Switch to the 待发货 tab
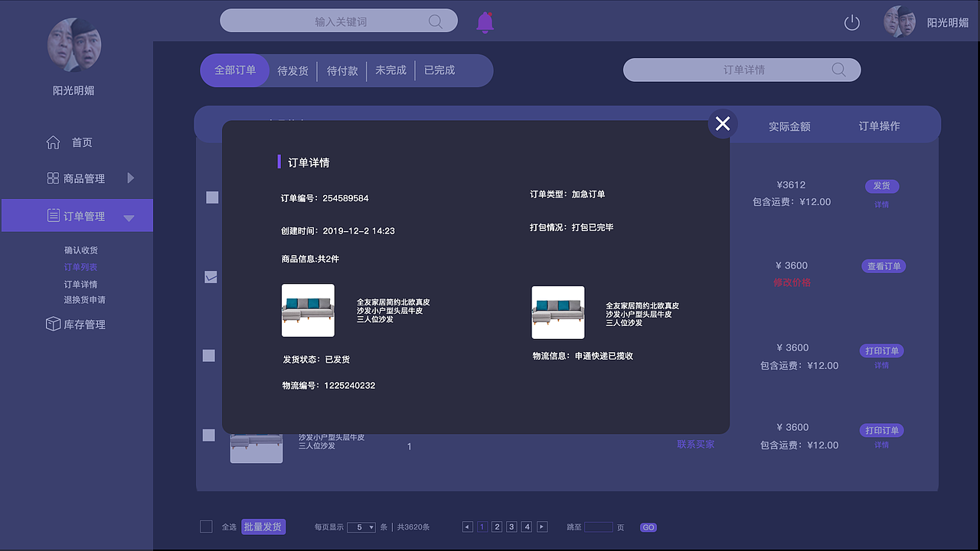This screenshot has width=980, height=551. click(x=292, y=70)
